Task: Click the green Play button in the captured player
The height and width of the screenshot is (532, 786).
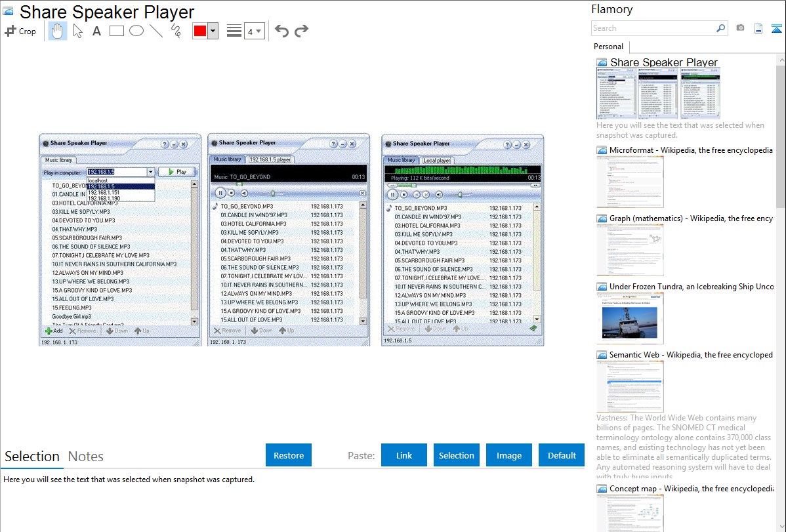Action: click(x=177, y=172)
